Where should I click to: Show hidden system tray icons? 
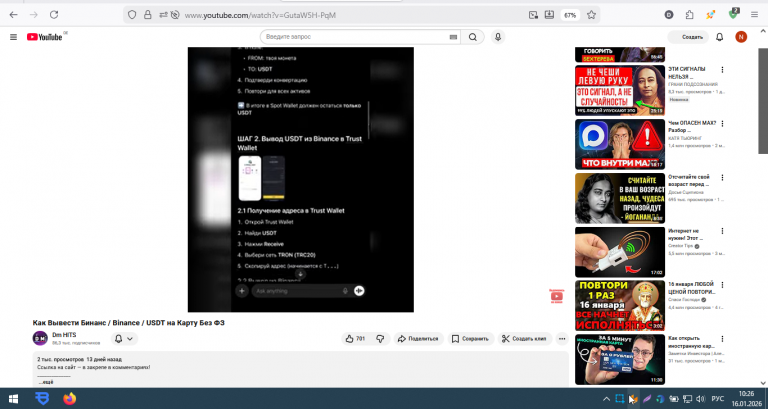pyautogui.click(x=606, y=399)
